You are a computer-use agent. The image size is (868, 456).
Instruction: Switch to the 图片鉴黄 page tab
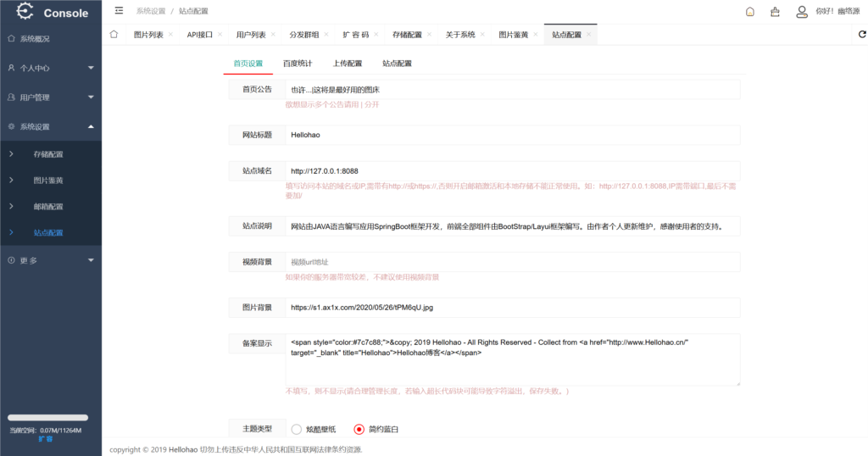point(513,34)
